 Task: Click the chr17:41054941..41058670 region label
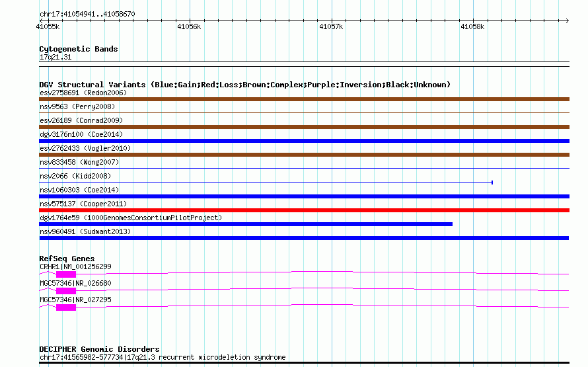[x=87, y=14]
